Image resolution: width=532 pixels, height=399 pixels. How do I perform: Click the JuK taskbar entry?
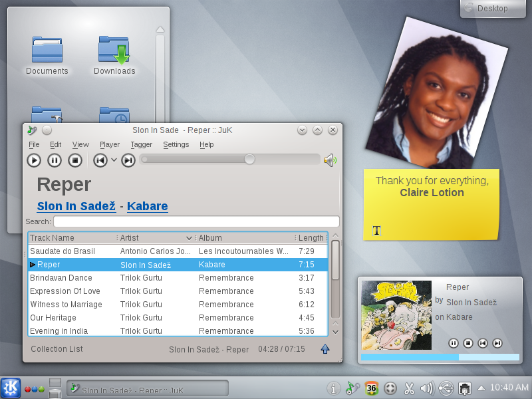tap(148, 388)
